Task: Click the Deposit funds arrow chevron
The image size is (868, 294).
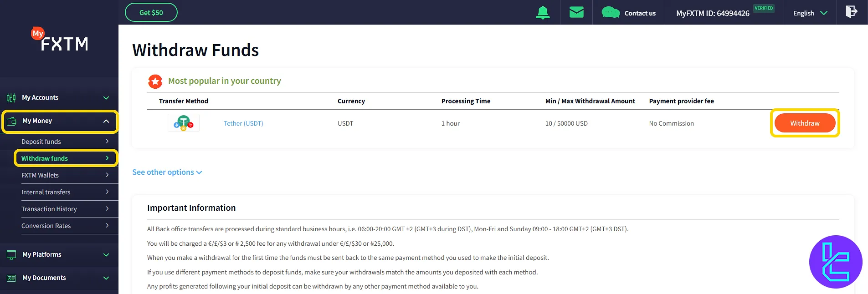Action: coord(107,142)
